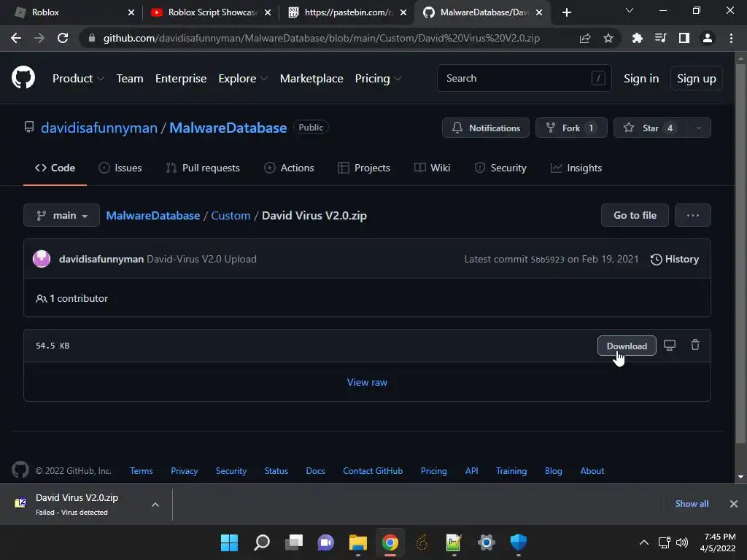This screenshot has width=747, height=560.
Task: Open the Projects tab
Action: (x=364, y=168)
